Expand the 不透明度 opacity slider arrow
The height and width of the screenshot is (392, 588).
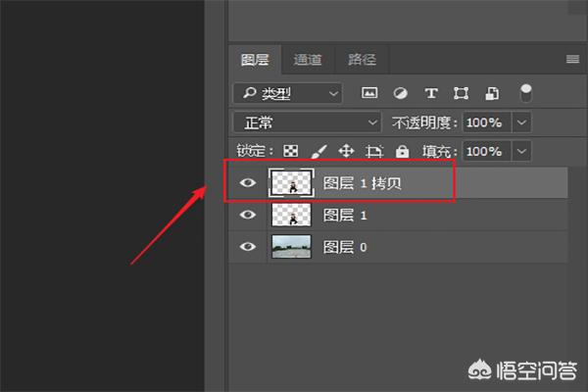[521, 122]
